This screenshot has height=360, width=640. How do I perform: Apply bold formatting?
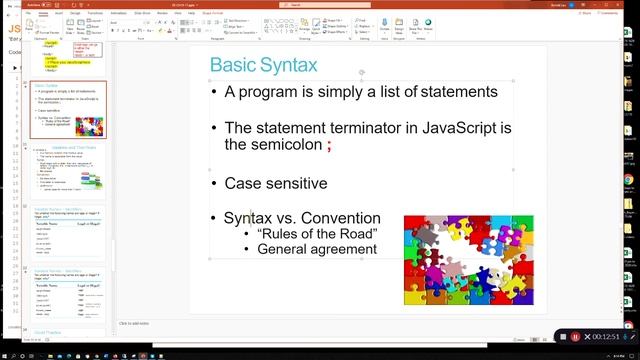pos(113,31)
